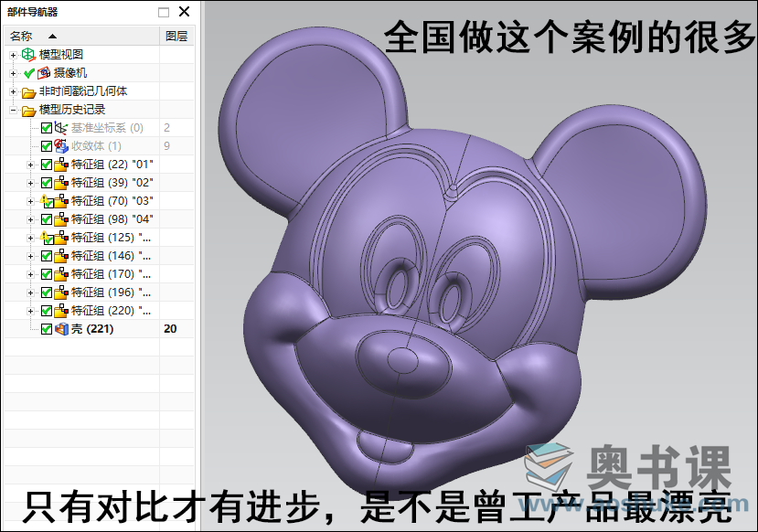Expand 特征组 (220) group

point(30,312)
